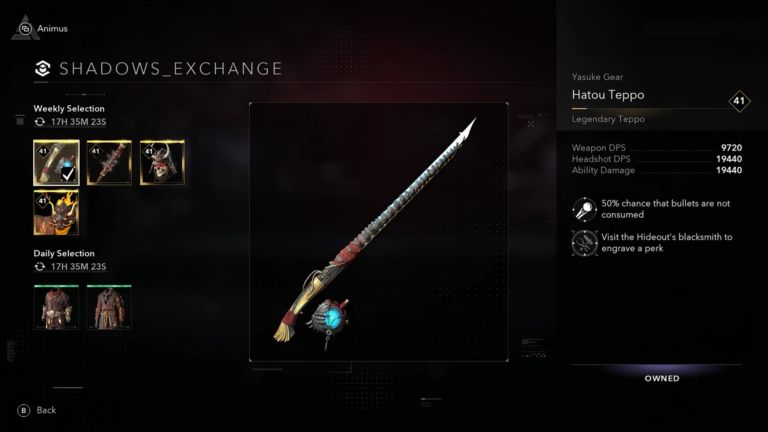Click the Weekly Selection refresh timer icon

[x=40, y=122]
